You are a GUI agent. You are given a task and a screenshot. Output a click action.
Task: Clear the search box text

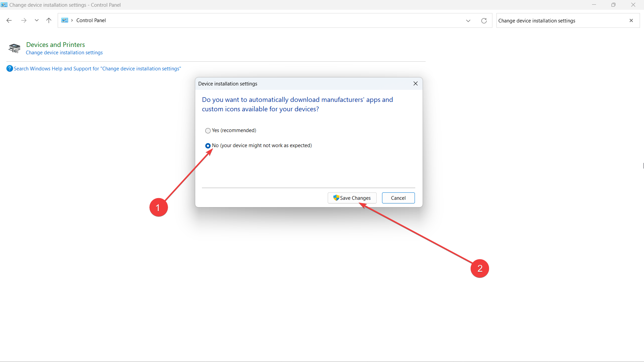pyautogui.click(x=631, y=21)
